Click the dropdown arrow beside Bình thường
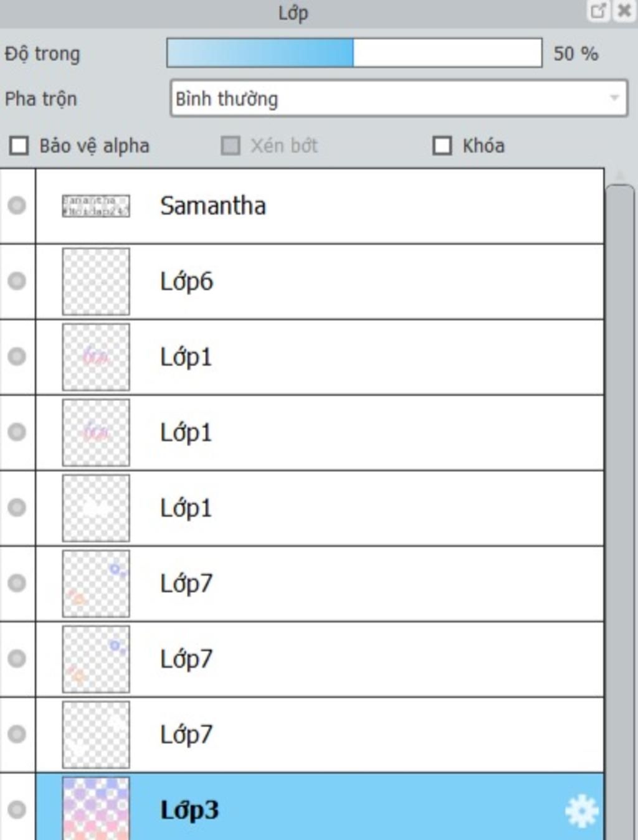Viewport: 638px width, 840px height. (614, 98)
